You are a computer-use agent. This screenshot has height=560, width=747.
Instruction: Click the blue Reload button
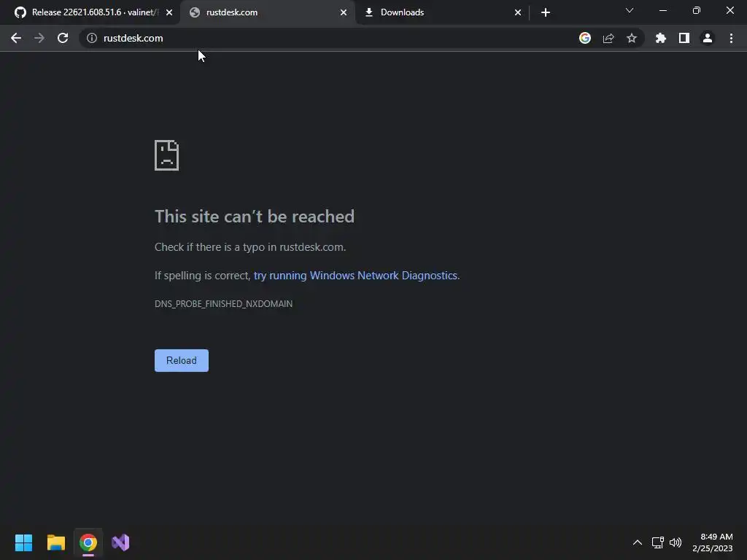tap(182, 360)
